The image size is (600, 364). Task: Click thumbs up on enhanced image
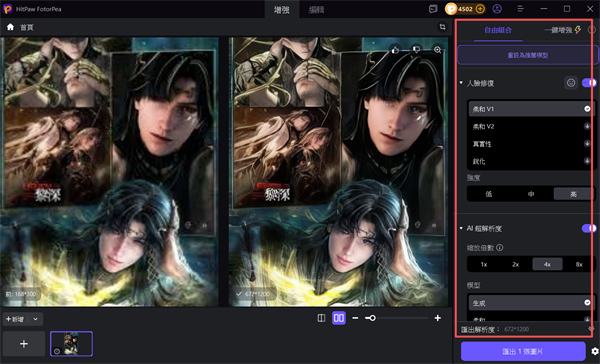[x=395, y=50]
